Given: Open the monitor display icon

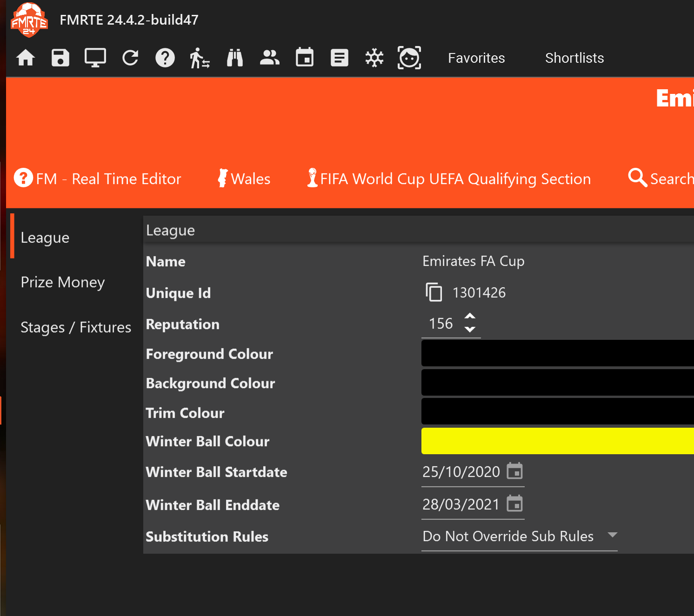Looking at the screenshot, I should pos(95,58).
